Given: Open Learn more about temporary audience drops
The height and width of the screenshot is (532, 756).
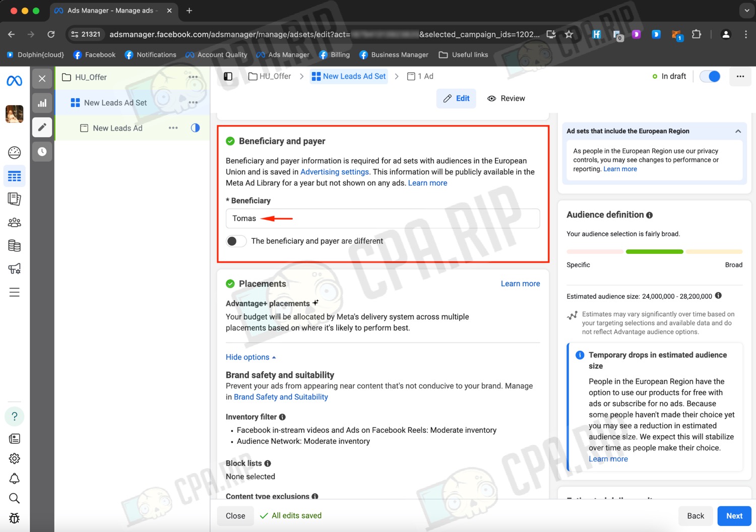Looking at the screenshot, I should [x=608, y=459].
